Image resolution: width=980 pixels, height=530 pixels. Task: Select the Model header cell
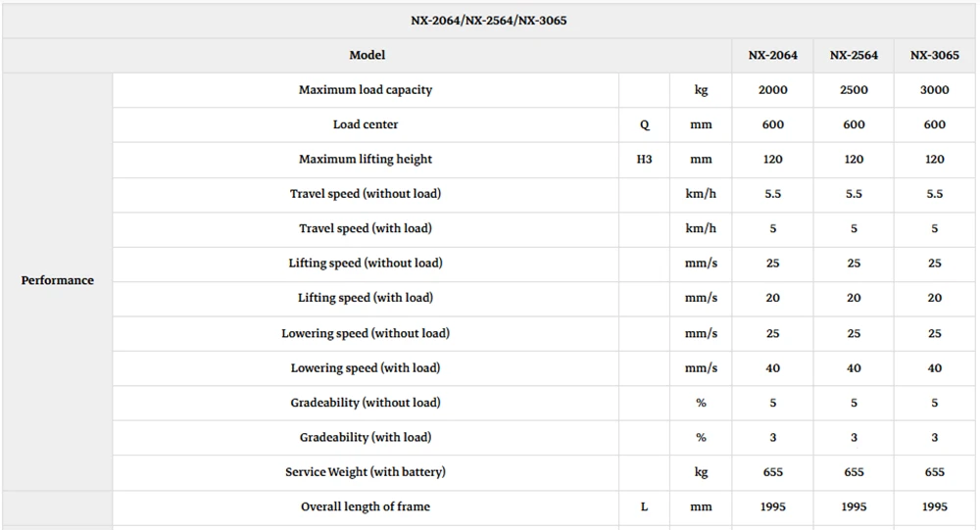point(367,55)
